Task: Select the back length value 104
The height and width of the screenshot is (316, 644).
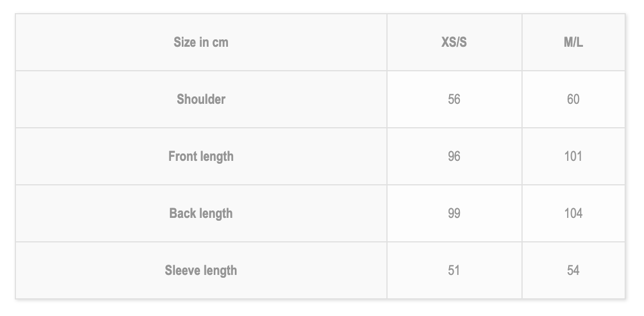Action: [573, 213]
